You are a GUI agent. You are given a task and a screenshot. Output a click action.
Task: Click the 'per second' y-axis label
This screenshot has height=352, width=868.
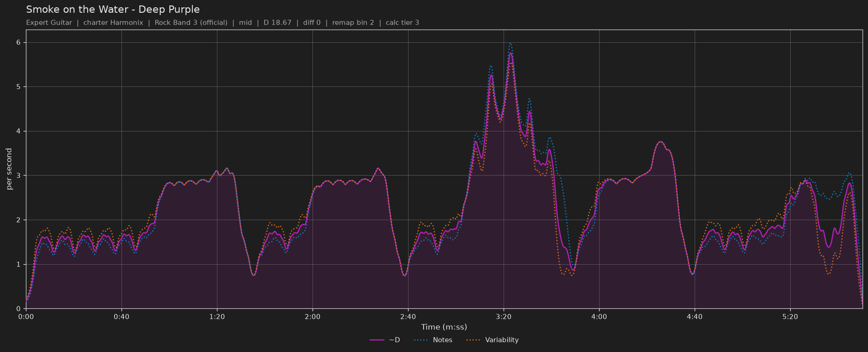coord(9,169)
